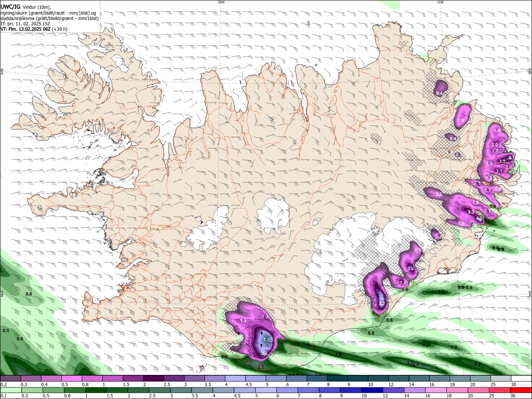Image resolution: width=532 pixels, height=399 pixels.
Task: Click the '7.5' precipitation value on the map
Action: pos(266,340)
